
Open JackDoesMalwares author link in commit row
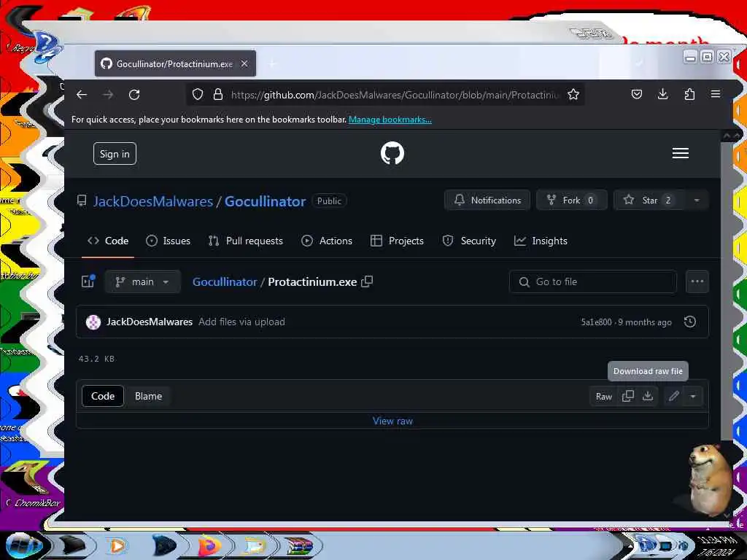coord(150,322)
